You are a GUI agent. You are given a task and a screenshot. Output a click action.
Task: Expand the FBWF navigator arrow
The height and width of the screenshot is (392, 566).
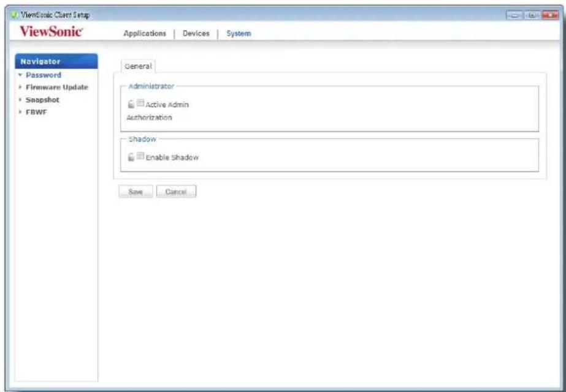[21, 112]
